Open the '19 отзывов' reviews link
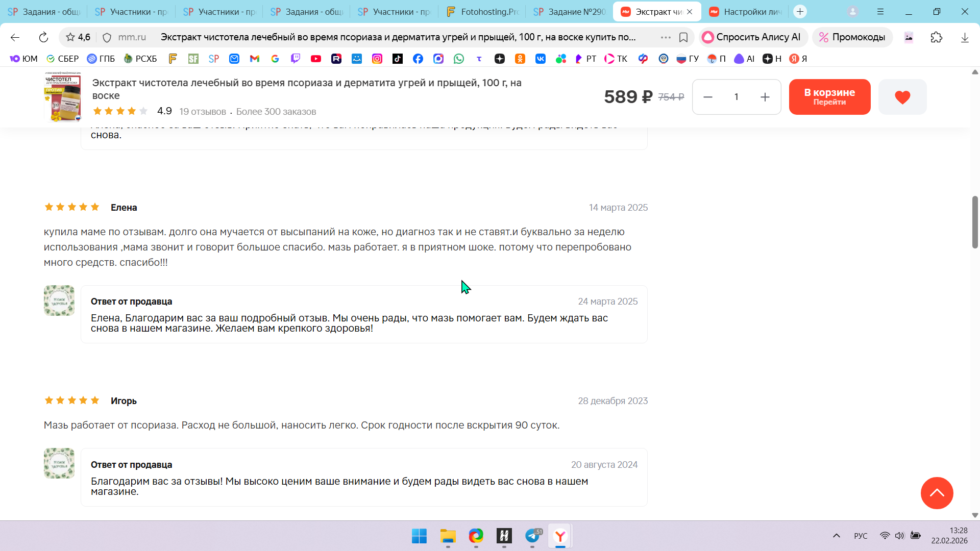Screen dimensions: 980x551 point(203,112)
